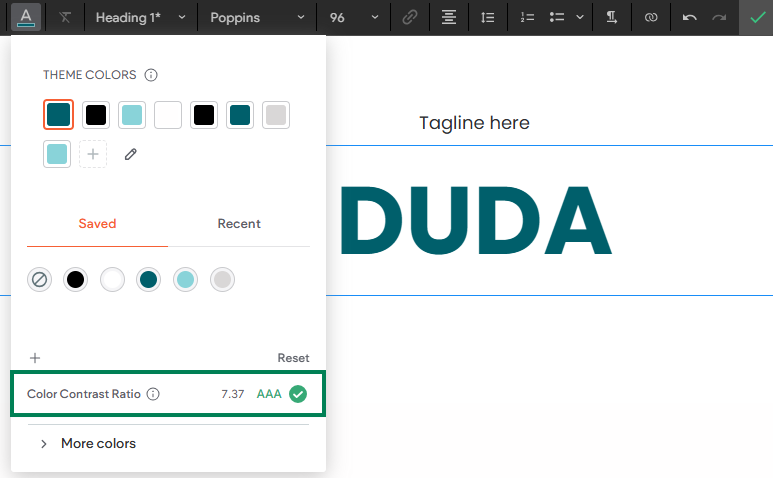Select the black saved color circle

click(x=75, y=279)
